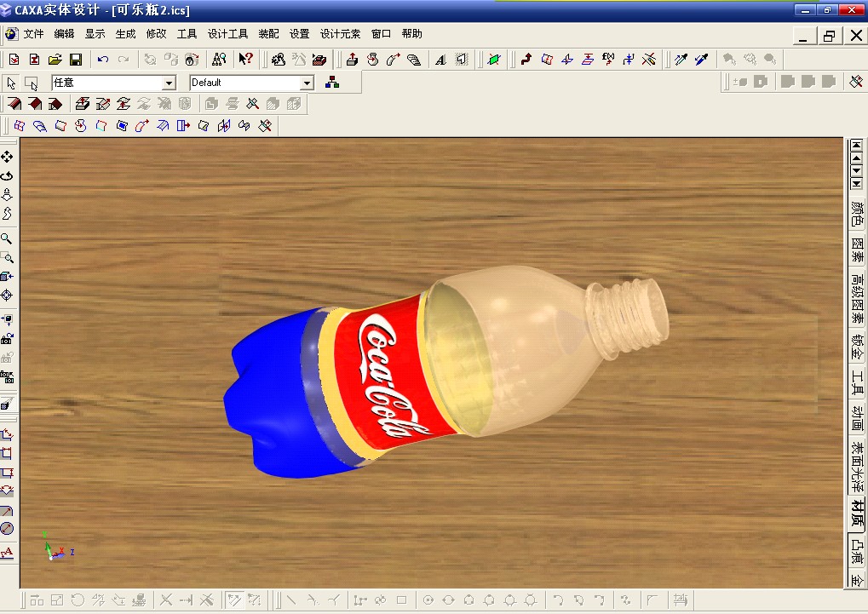Image resolution: width=868 pixels, height=614 pixels.
Task: Select the Zoom magnifier camera tool
Action: coord(7,238)
